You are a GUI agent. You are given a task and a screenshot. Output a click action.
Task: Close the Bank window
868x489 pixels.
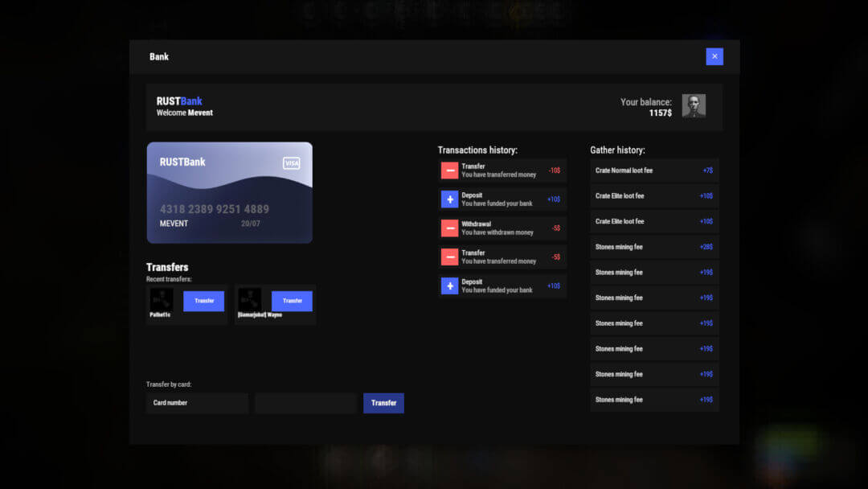pyautogui.click(x=714, y=56)
